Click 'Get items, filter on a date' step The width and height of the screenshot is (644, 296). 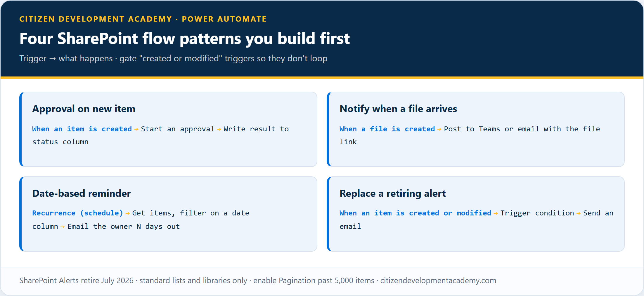pos(191,213)
